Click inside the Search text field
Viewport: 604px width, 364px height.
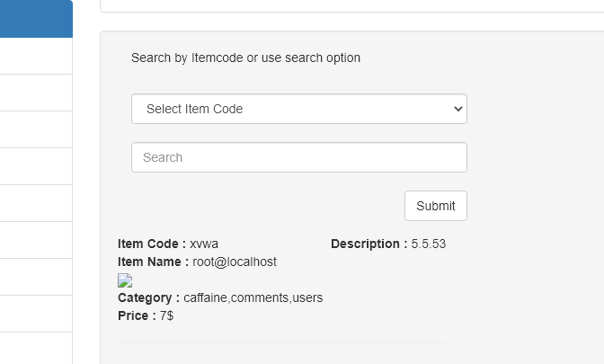click(298, 157)
